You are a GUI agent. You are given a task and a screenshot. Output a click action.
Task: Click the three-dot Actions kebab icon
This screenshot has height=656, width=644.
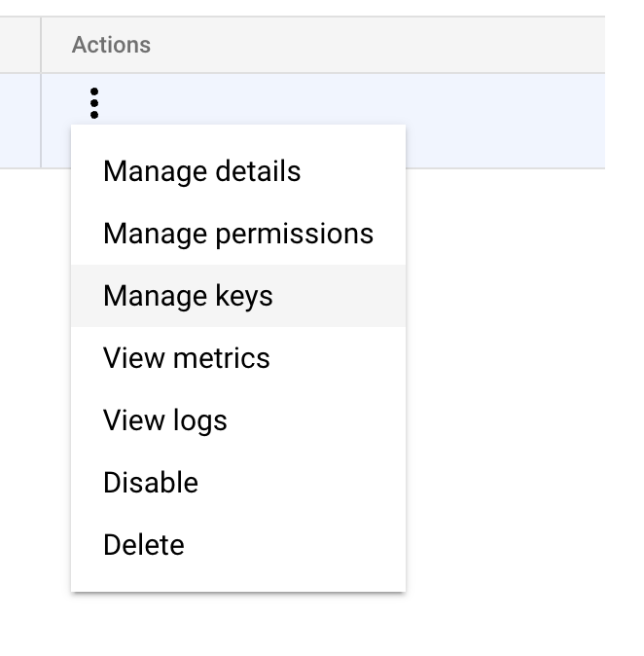click(94, 102)
